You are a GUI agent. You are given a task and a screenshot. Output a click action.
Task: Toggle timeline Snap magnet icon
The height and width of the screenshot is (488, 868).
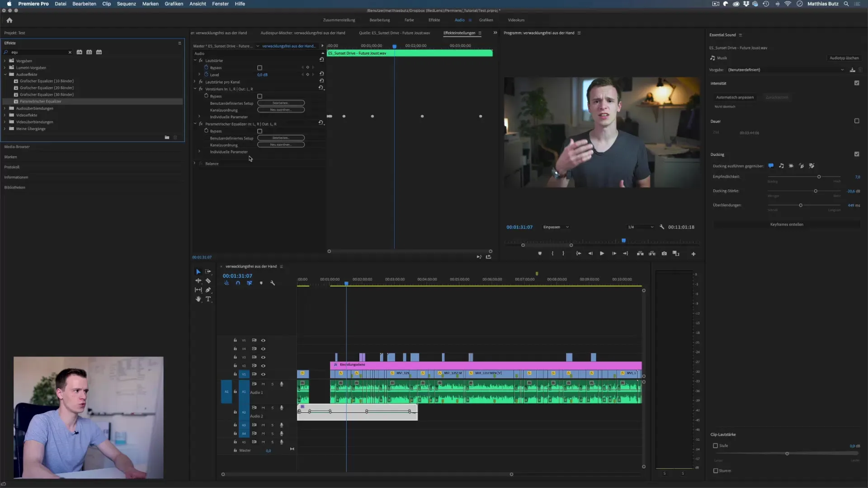point(238,283)
